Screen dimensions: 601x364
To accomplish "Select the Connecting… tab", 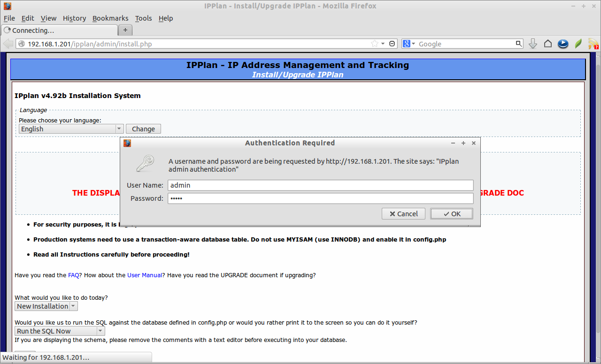I will (x=59, y=30).
